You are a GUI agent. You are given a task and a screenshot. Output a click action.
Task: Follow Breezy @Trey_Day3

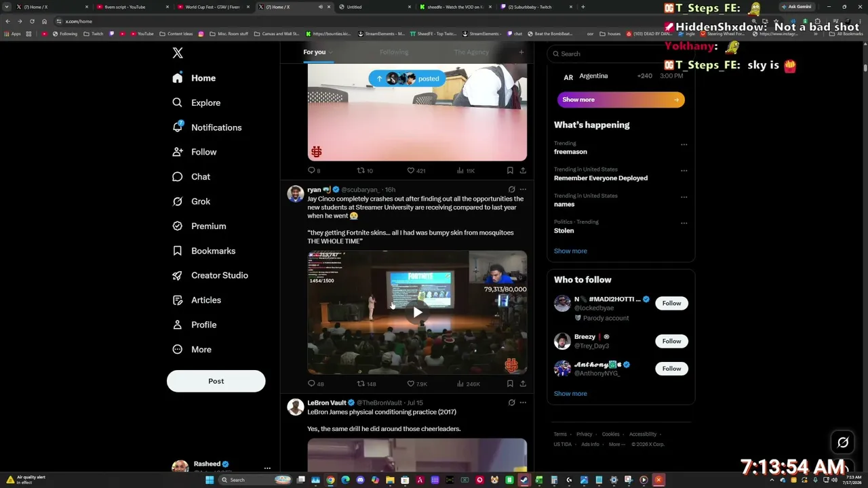671,341
